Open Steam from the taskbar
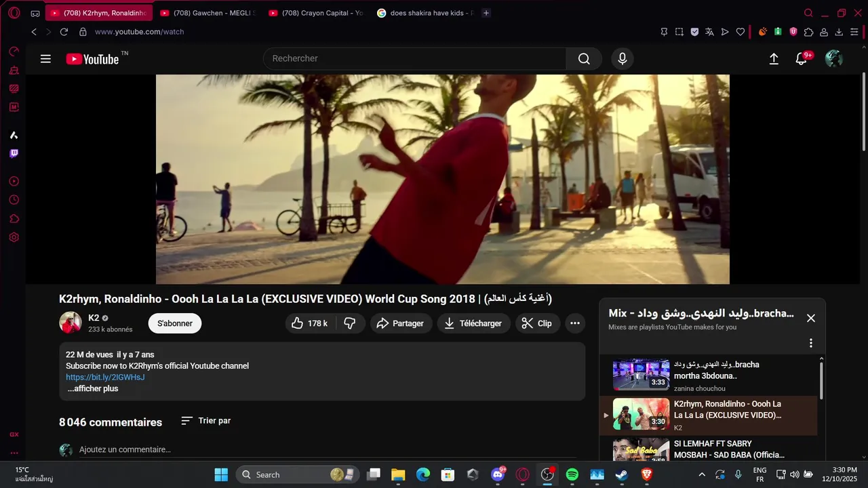The width and height of the screenshot is (868, 488). pos(622,474)
